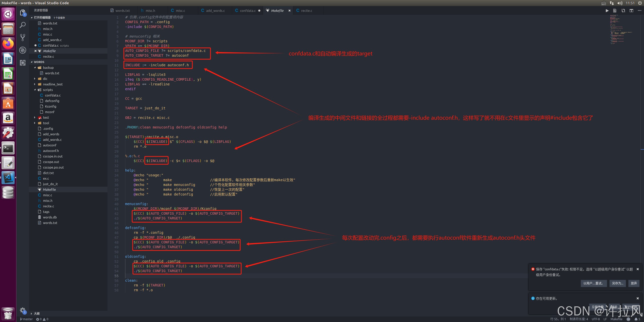Open the editor More Actions ellipsis

pyautogui.click(x=639, y=11)
